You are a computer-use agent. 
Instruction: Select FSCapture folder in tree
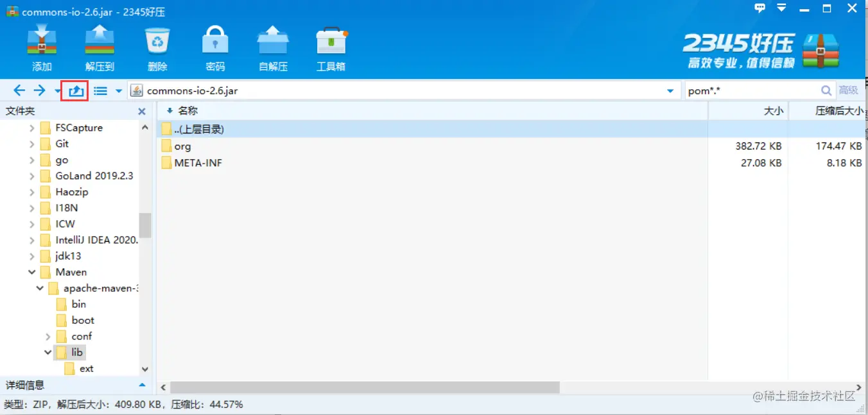[79, 128]
